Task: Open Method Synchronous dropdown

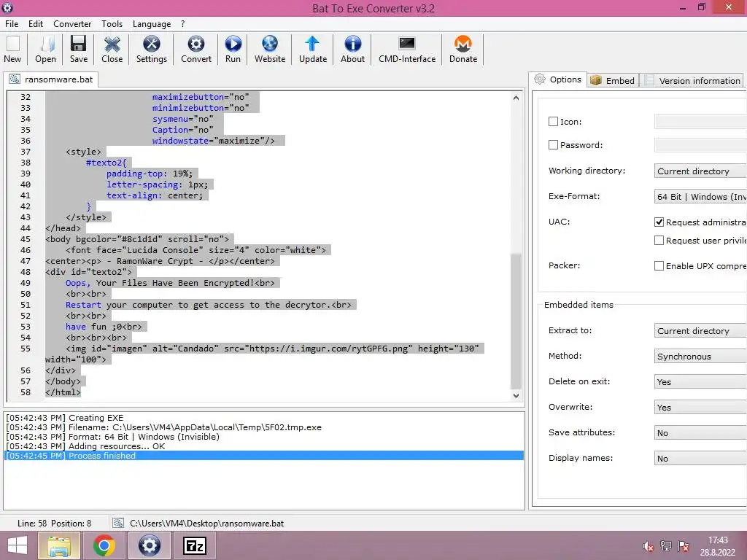Action: [x=700, y=356]
